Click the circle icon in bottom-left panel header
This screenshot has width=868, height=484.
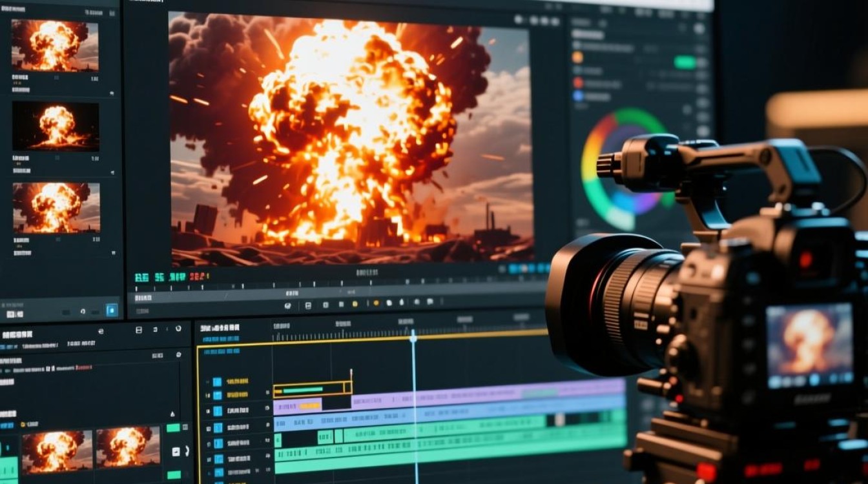point(178,329)
